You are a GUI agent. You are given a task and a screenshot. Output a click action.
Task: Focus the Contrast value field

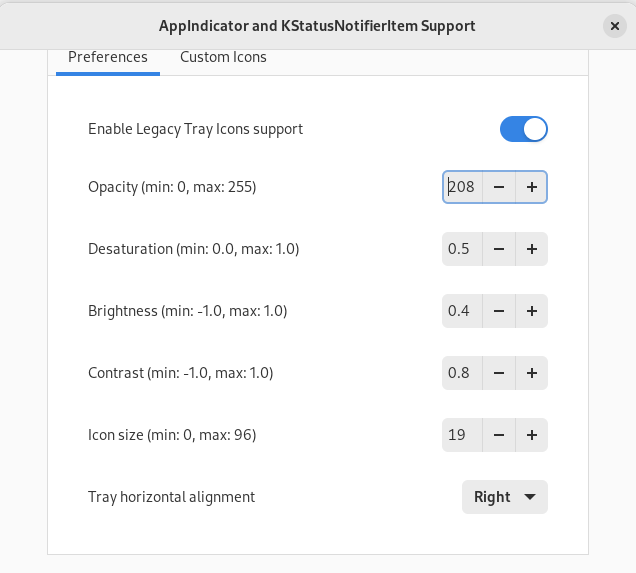point(462,373)
